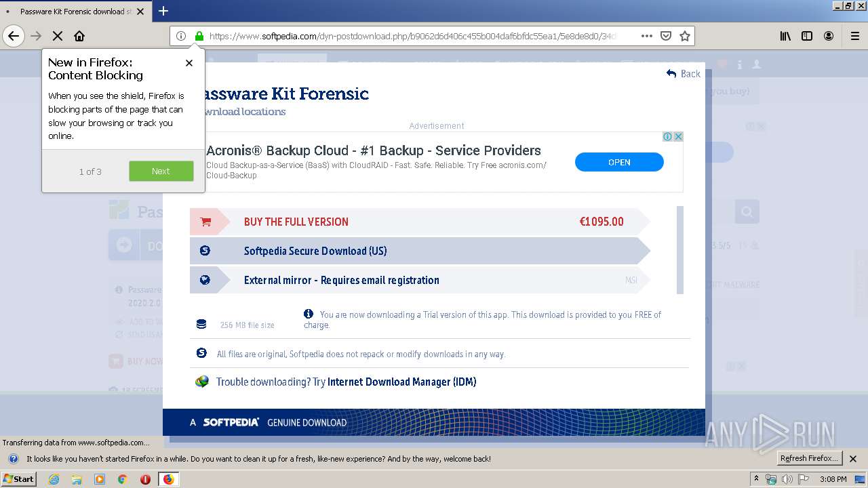The width and height of the screenshot is (868, 488).
Task: Open the page actions three-dot menu
Action: 646,36
